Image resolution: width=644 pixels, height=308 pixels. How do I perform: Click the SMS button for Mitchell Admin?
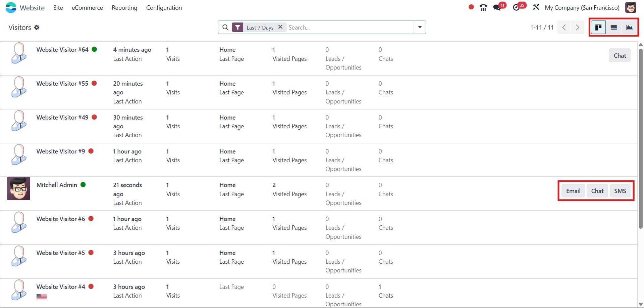(620, 191)
